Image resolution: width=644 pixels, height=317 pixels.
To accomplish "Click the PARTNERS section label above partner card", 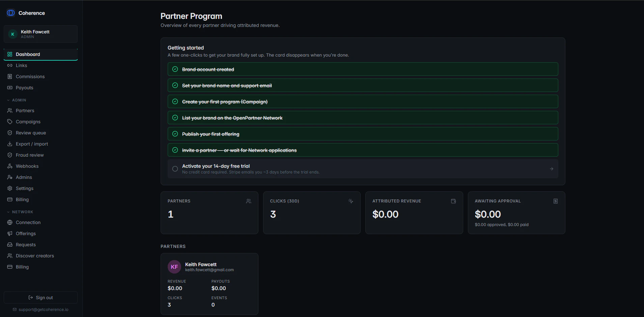I will pyautogui.click(x=173, y=247).
